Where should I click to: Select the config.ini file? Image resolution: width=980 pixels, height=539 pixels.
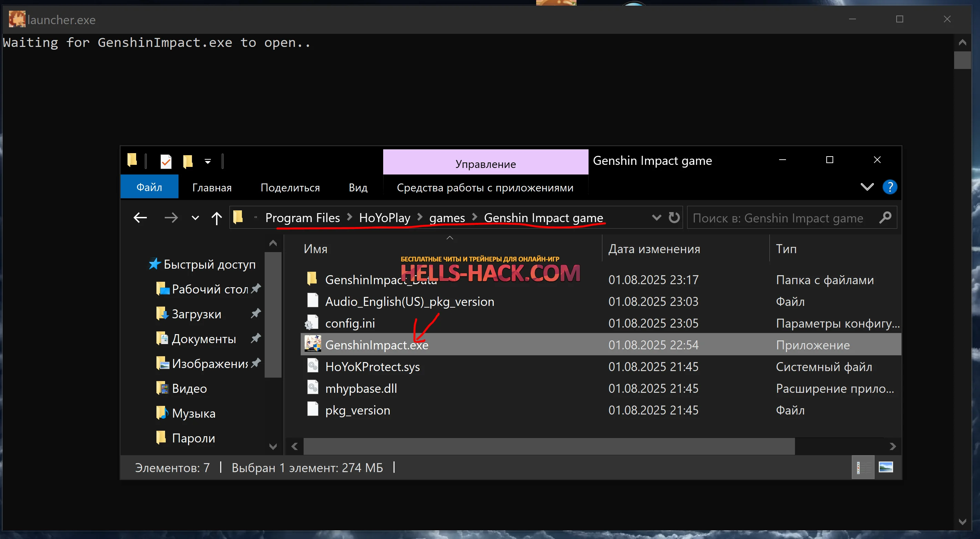pos(350,323)
